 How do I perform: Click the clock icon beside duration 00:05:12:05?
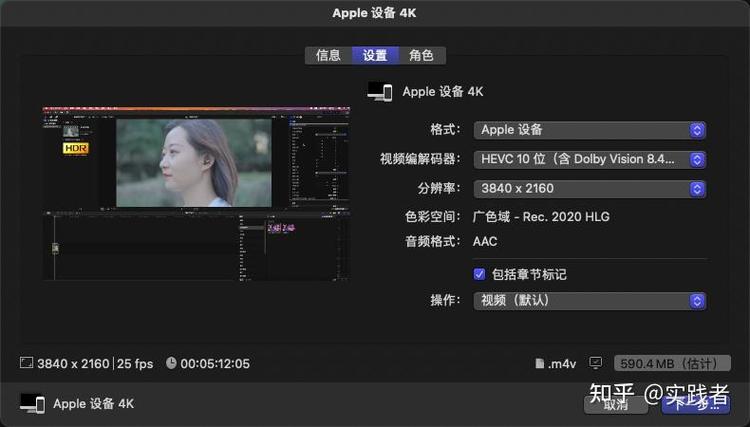pyautogui.click(x=171, y=363)
